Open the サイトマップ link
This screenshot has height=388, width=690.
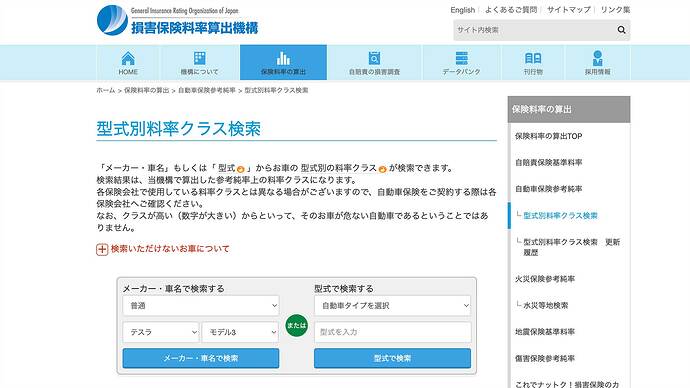(569, 10)
